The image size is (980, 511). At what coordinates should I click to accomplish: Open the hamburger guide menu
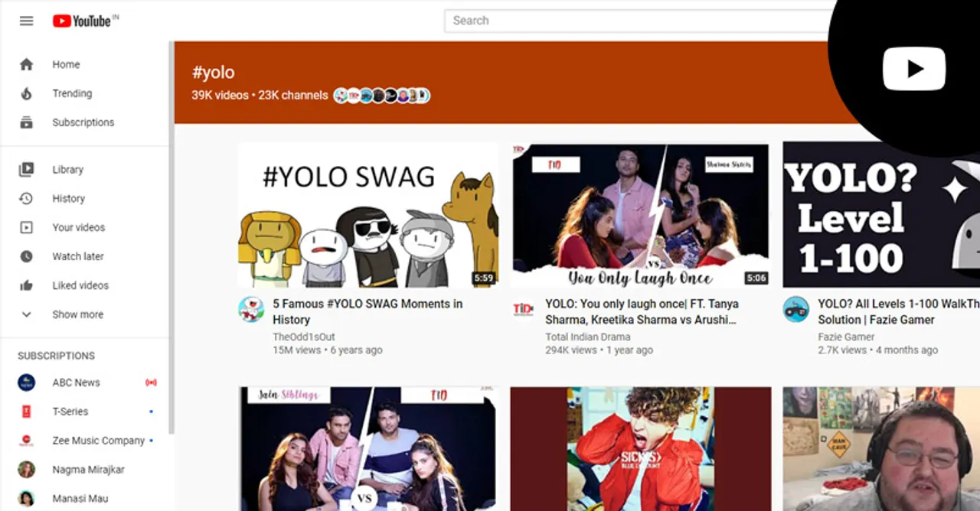click(26, 21)
